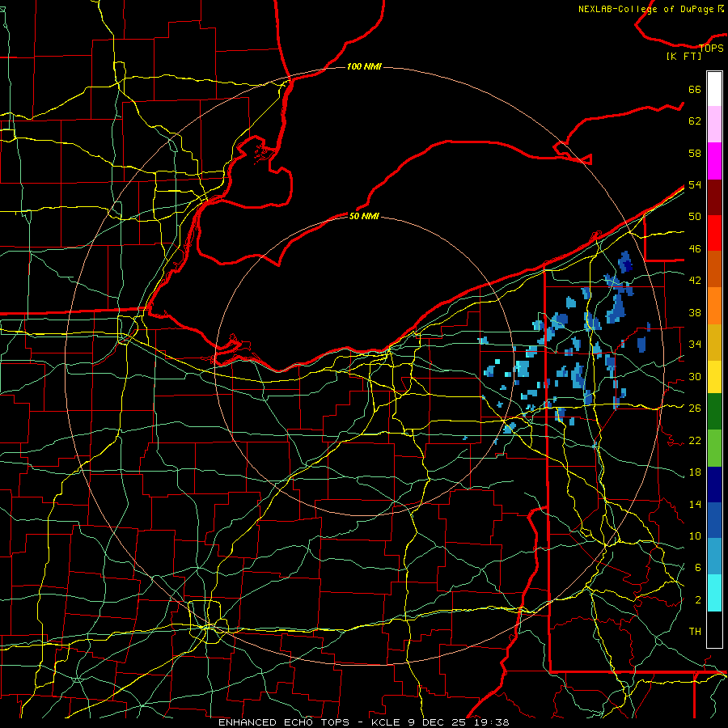This screenshot has height=728, width=728.
Task: Select the maroon dark red legend swatch
Action: coord(714,197)
